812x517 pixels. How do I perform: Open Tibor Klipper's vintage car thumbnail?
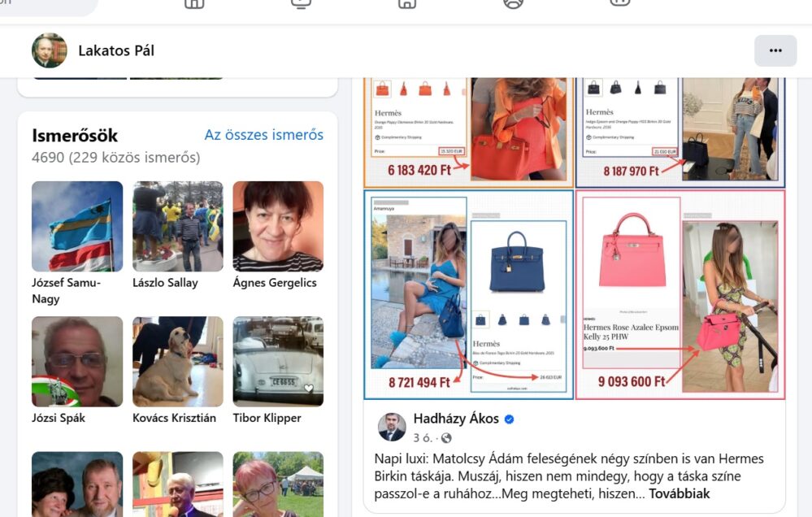[x=278, y=362]
